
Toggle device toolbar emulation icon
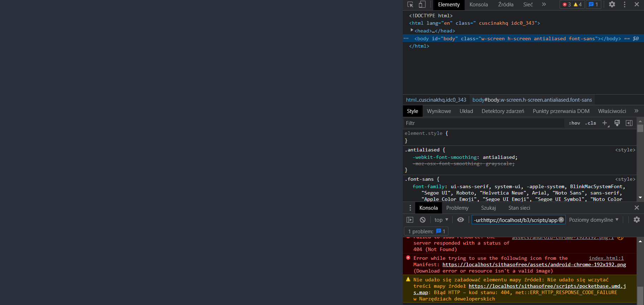(x=422, y=5)
